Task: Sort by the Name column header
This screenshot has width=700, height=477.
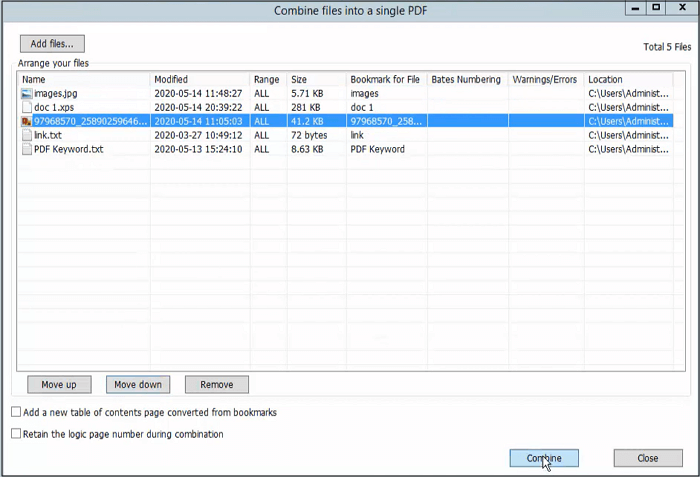Action: click(84, 80)
